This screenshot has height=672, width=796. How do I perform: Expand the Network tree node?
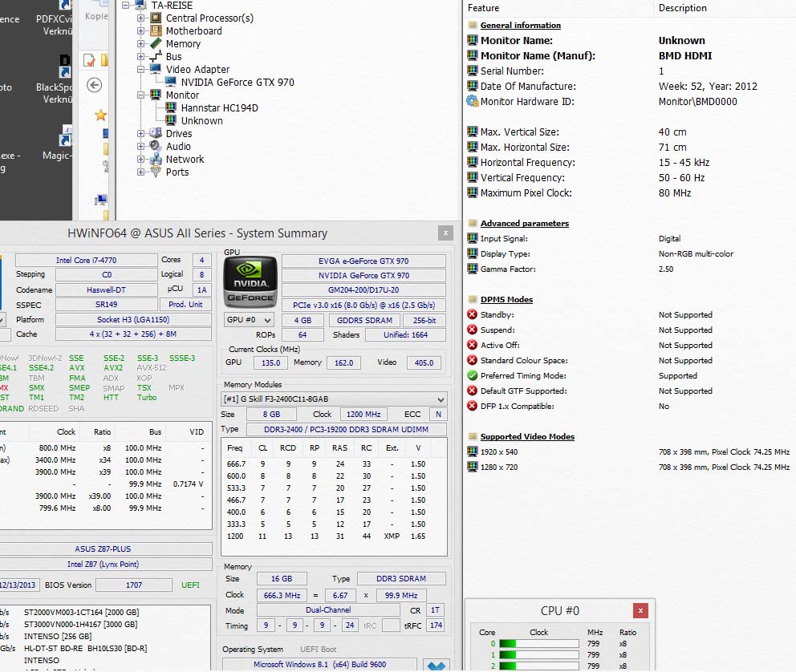pyautogui.click(x=140, y=160)
